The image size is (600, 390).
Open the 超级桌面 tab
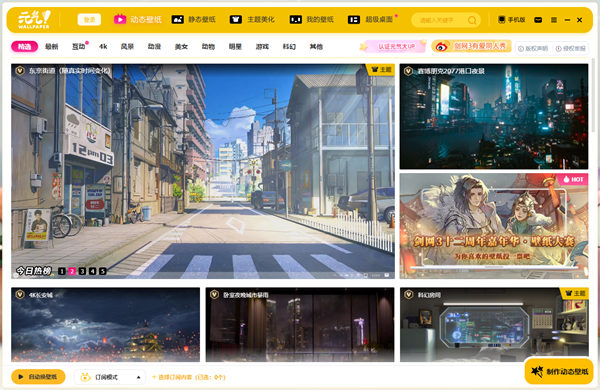371,20
